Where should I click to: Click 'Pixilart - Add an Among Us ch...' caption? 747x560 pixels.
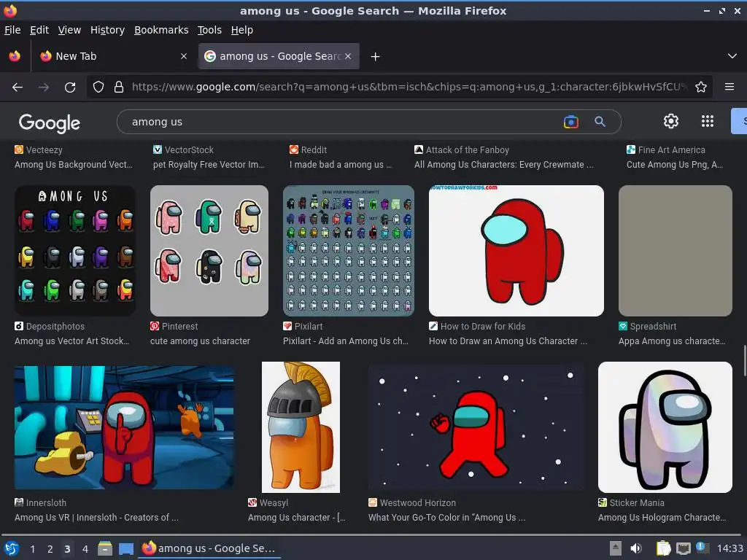[346, 341]
